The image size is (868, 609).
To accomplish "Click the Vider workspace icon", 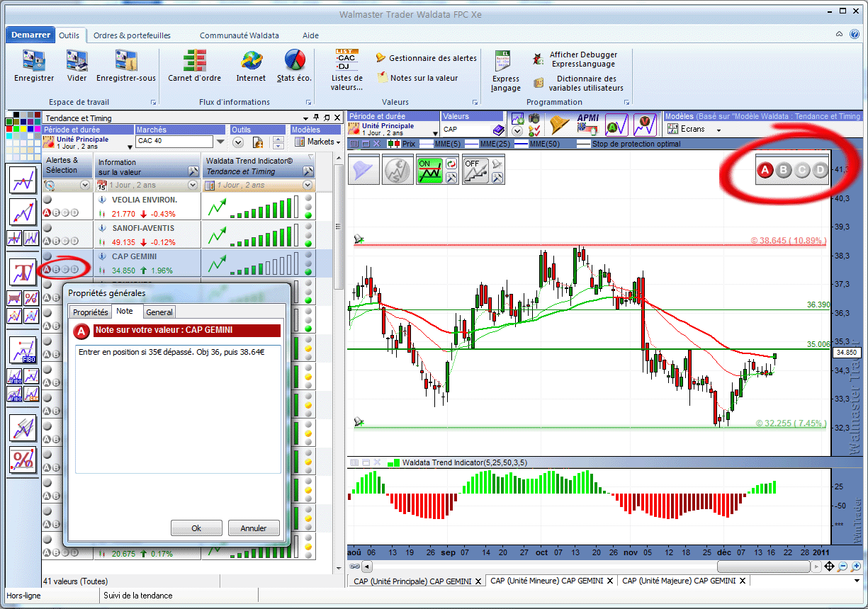I will (77, 66).
